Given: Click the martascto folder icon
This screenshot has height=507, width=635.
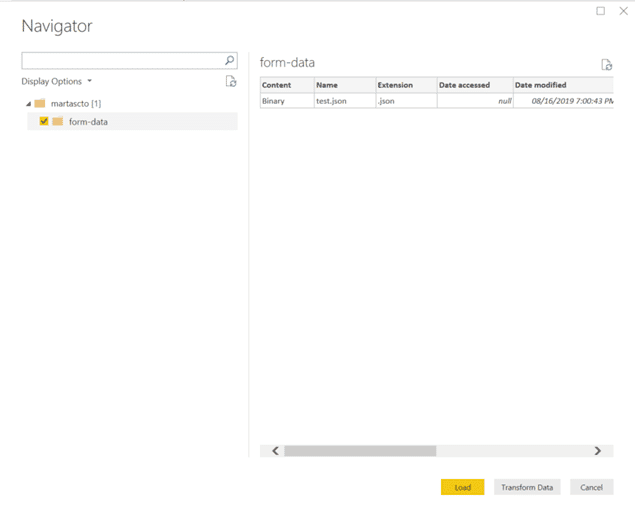Looking at the screenshot, I should click(x=40, y=104).
